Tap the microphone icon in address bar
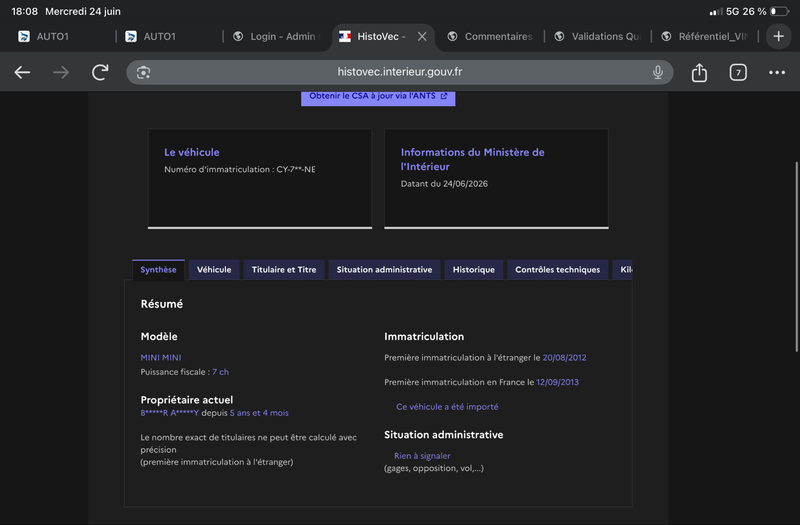 pyautogui.click(x=658, y=72)
